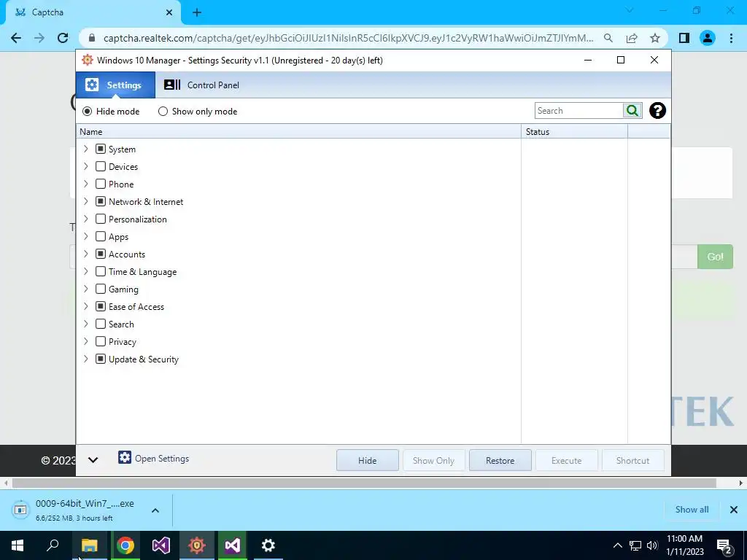Click the Chrome address bar URL
Viewport: 747px width, 560px height.
pos(349,38)
